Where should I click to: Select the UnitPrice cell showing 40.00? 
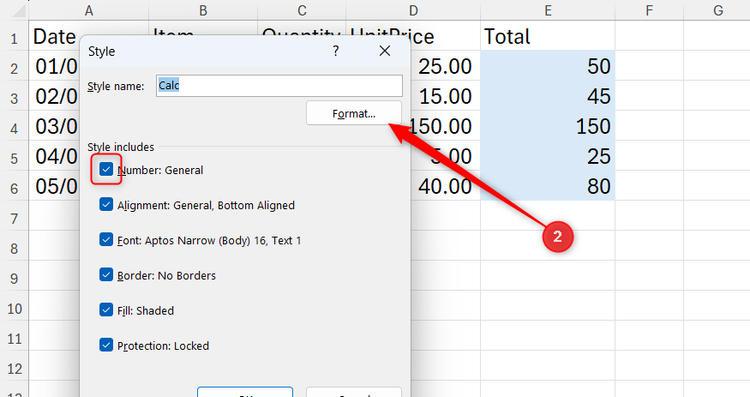tap(445, 186)
